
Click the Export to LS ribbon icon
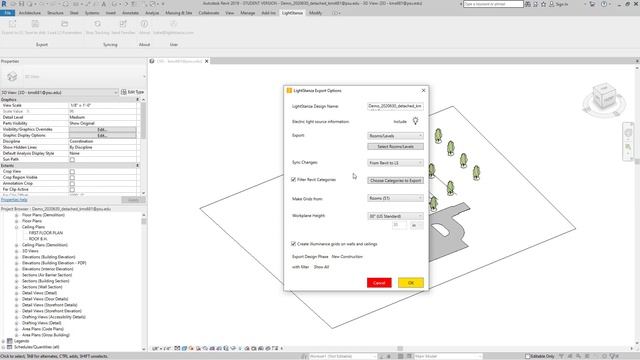tap(13, 24)
